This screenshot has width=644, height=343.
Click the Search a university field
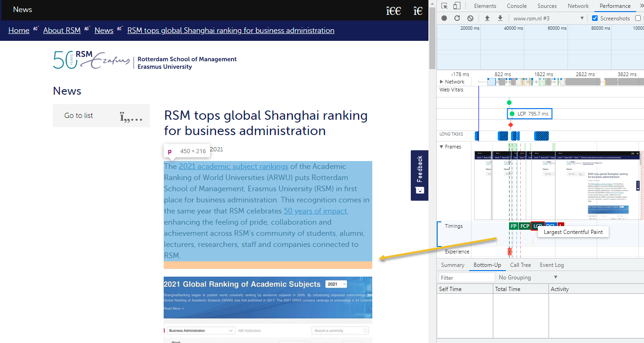(341, 330)
